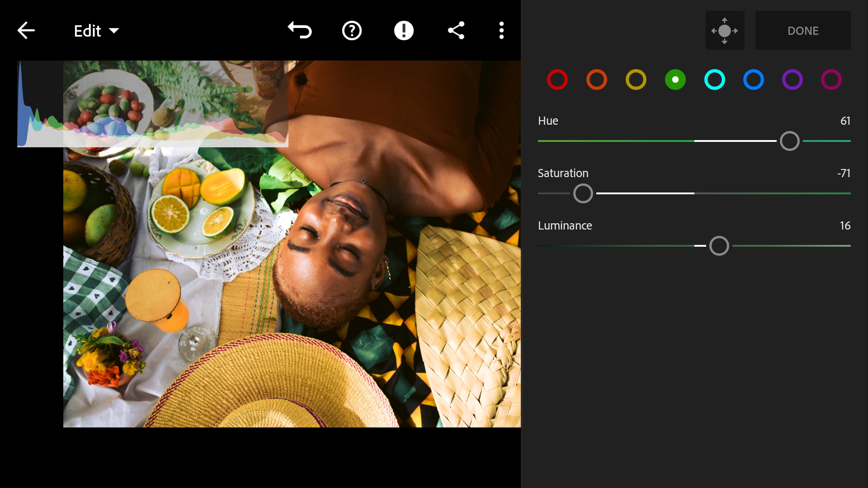The height and width of the screenshot is (488, 868).
Task: Select the cyan color channel
Action: coord(714,79)
